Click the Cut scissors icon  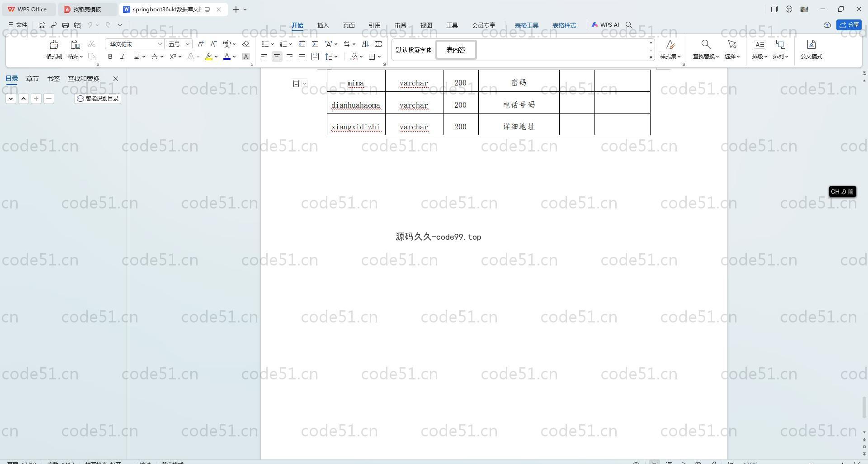(x=92, y=44)
